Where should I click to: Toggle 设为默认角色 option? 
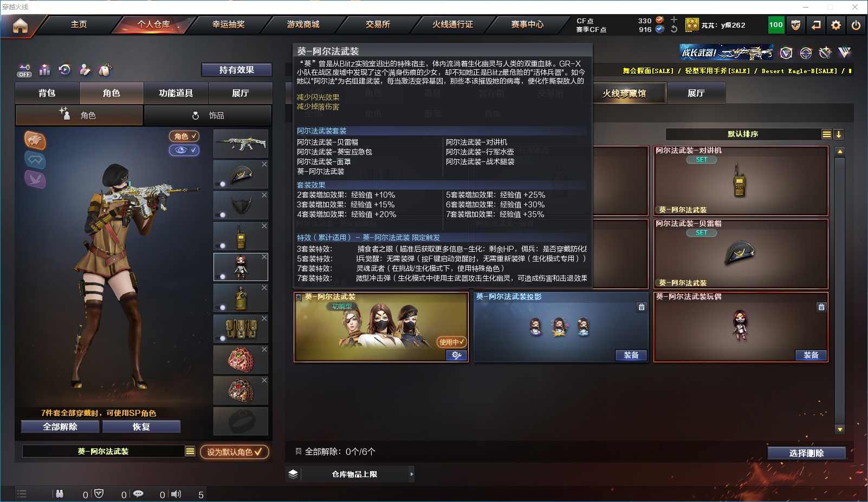click(x=234, y=452)
